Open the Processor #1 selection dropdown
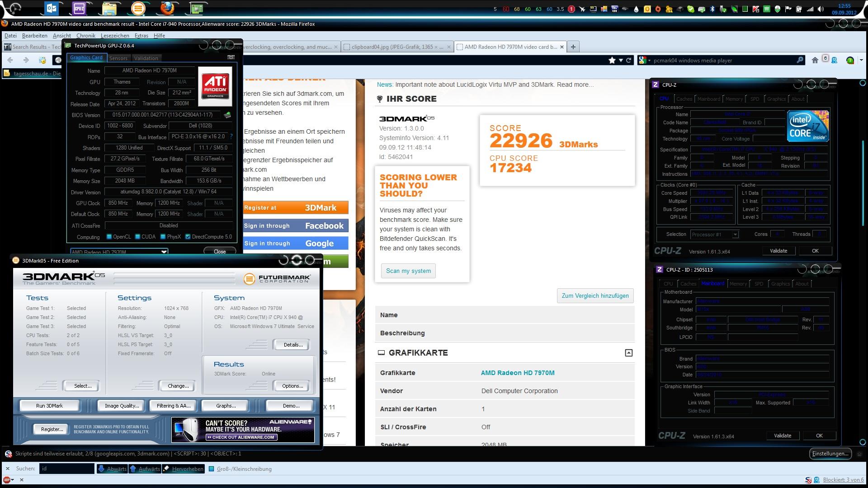 point(715,235)
